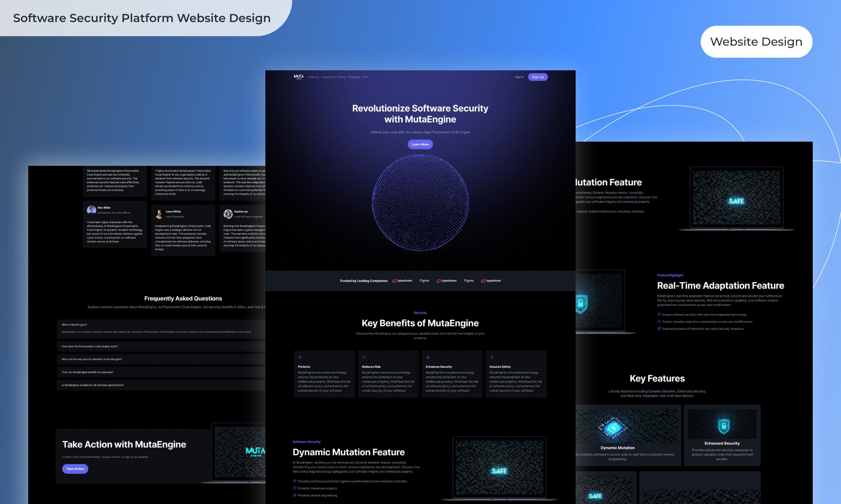Click the first typedream logo in trusted bar

pos(402,281)
